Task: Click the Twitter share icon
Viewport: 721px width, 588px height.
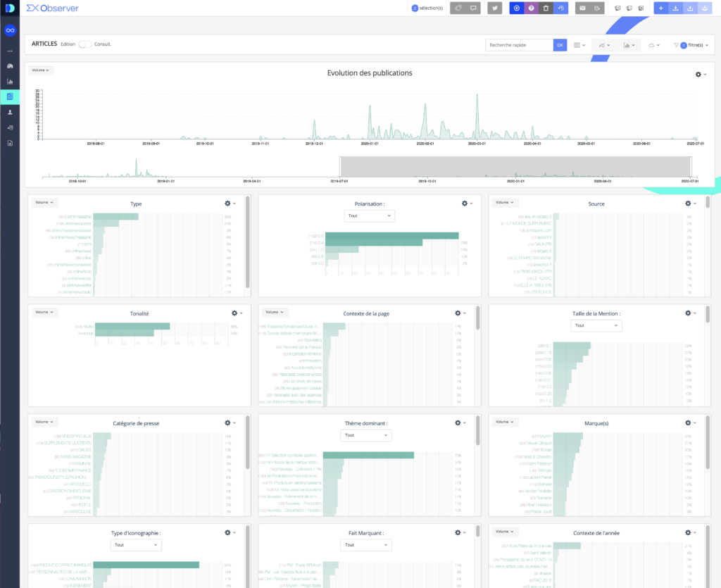Action: [496, 8]
